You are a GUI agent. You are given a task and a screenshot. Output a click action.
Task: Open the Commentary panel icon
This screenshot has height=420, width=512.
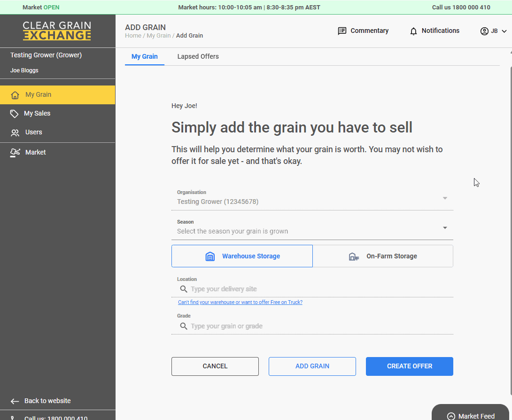tap(342, 31)
